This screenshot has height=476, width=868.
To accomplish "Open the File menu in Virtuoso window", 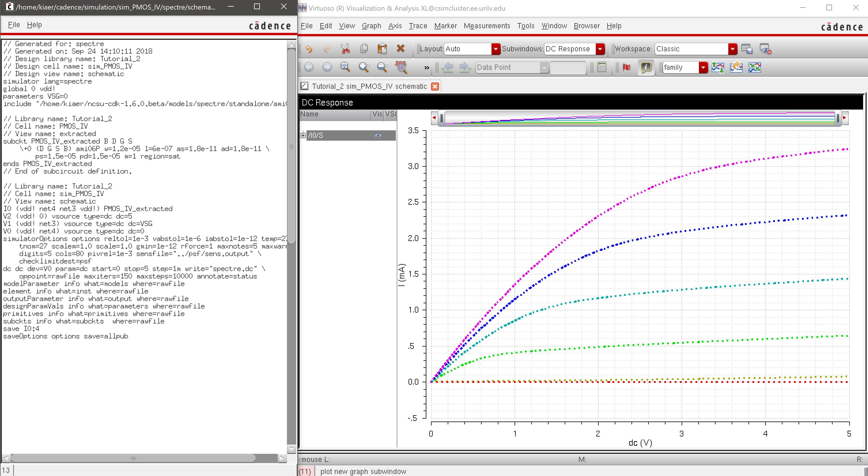I will tap(307, 26).
